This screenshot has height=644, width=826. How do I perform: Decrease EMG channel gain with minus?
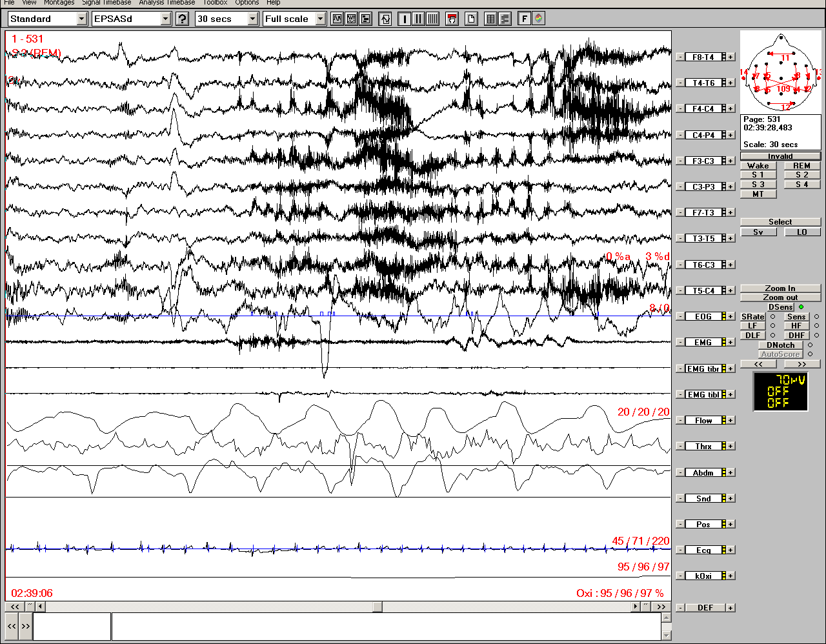680,343
